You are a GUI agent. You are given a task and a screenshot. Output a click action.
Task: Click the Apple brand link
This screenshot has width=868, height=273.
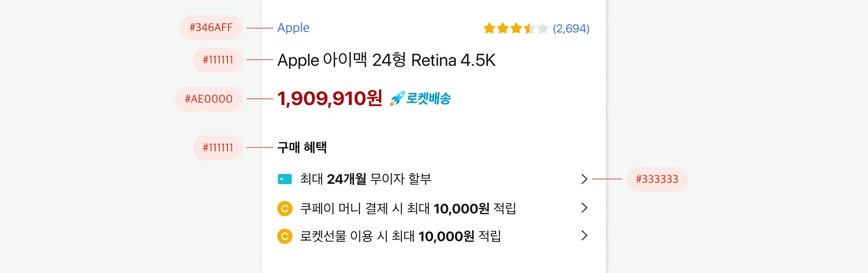293,28
